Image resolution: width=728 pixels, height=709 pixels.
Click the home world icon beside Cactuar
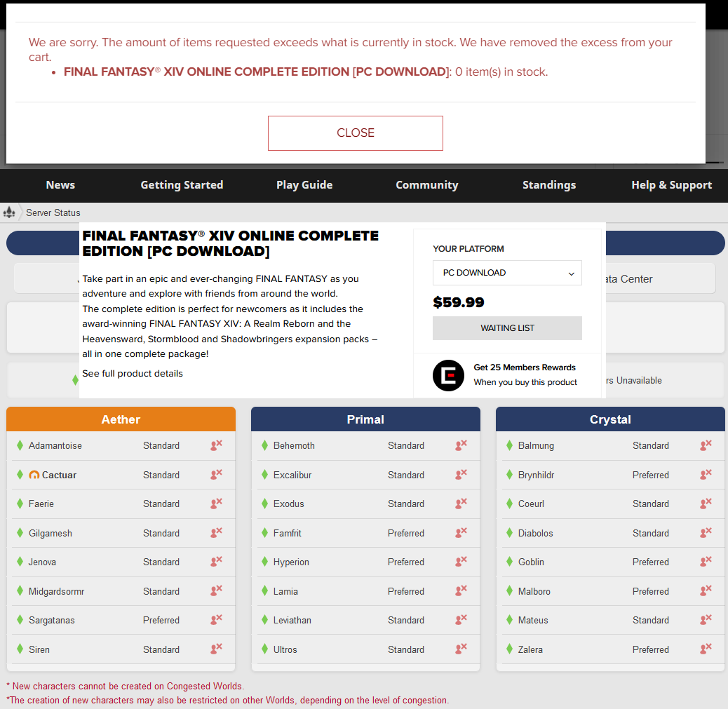(34, 475)
